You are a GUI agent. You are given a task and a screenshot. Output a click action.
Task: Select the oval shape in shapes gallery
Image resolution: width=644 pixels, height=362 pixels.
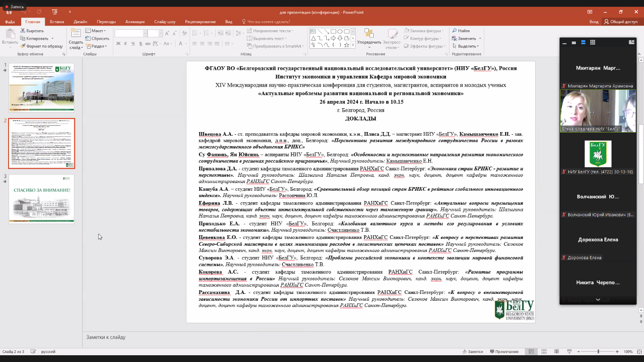[340, 32]
